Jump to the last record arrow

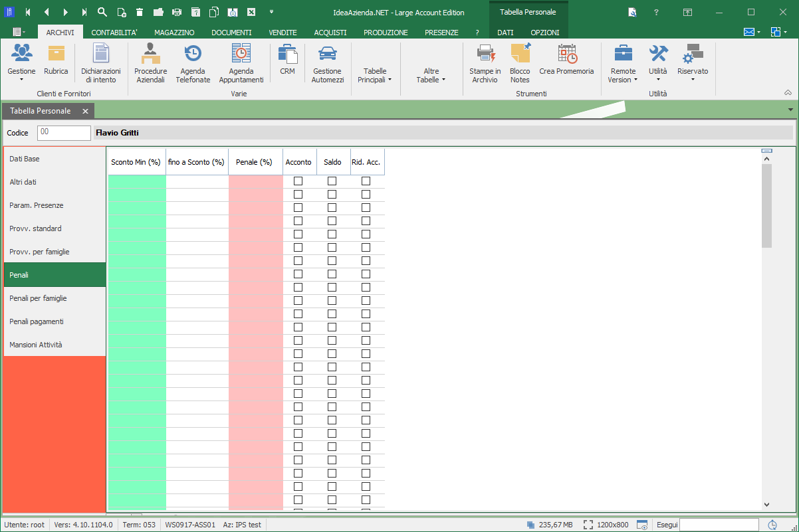pyautogui.click(x=84, y=12)
